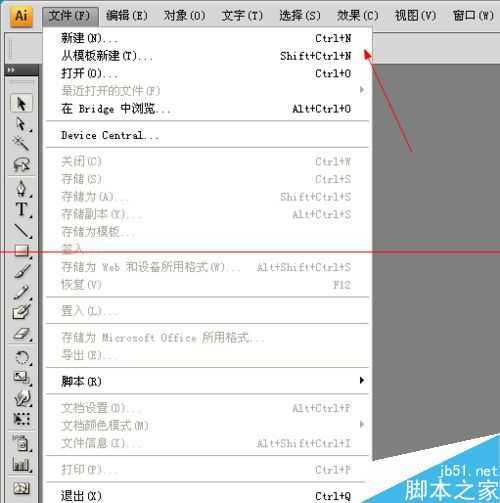Select the Rectangle tool
Image resolution: width=500 pixels, height=503 pixels.
click(21, 251)
